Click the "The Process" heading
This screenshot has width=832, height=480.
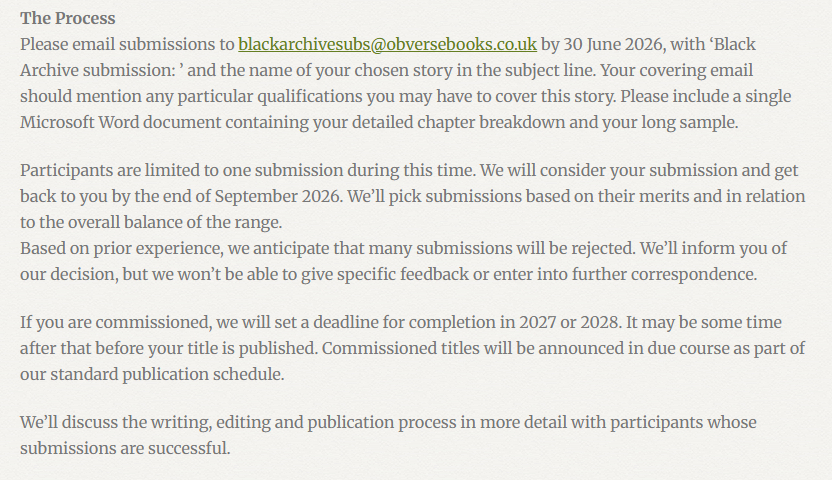coord(68,19)
